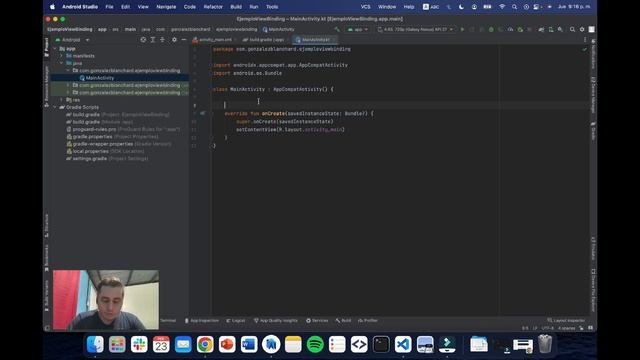Hide the Project panel with the minus icon
The width and height of the screenshot is (640, 360).
click(184, 40)
